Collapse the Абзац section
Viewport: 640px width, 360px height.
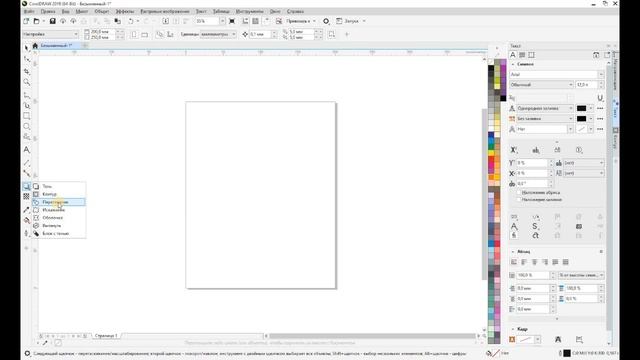click(513, 251)
